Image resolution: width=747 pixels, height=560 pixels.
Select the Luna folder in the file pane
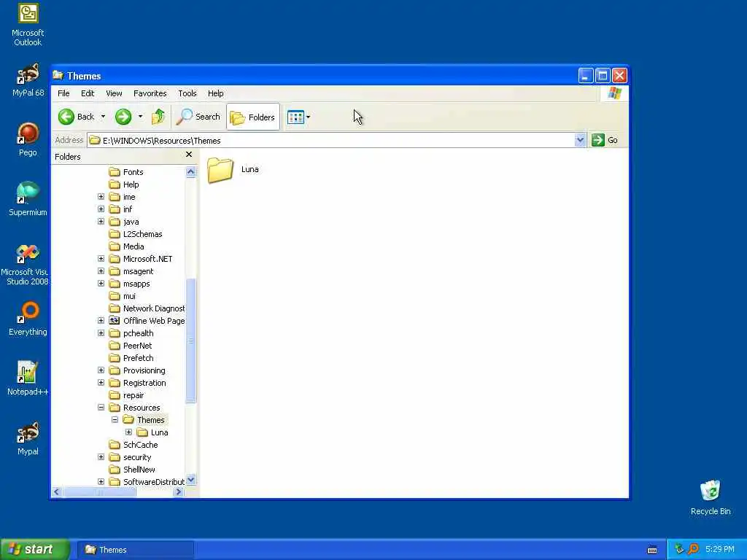point(233,170)
